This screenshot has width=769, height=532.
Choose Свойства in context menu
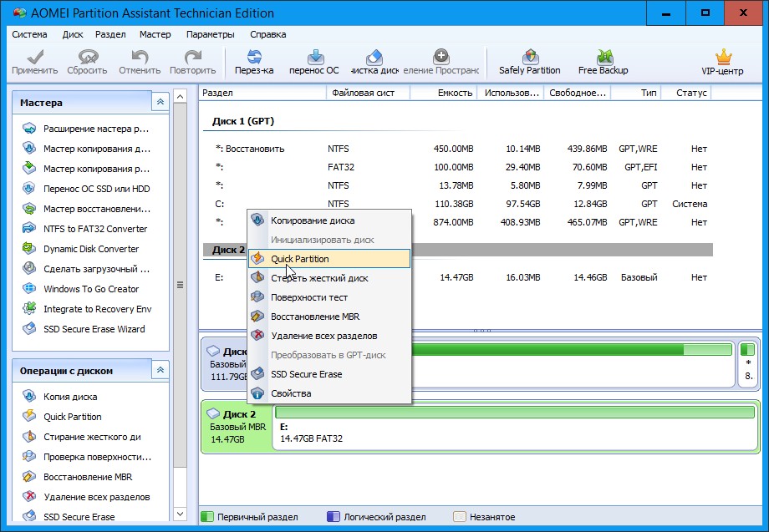[x=329, y=393]
